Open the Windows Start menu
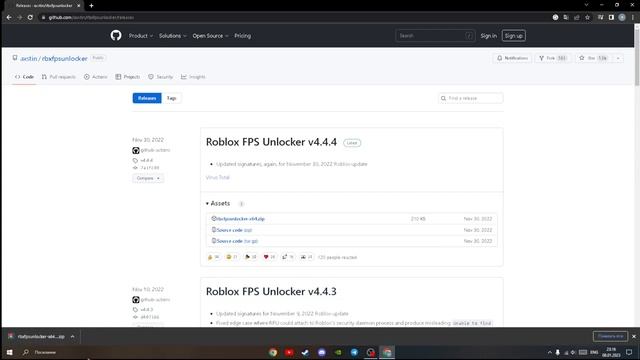The height and width of the screenshot is (360, 640). [x=9, y=352]
